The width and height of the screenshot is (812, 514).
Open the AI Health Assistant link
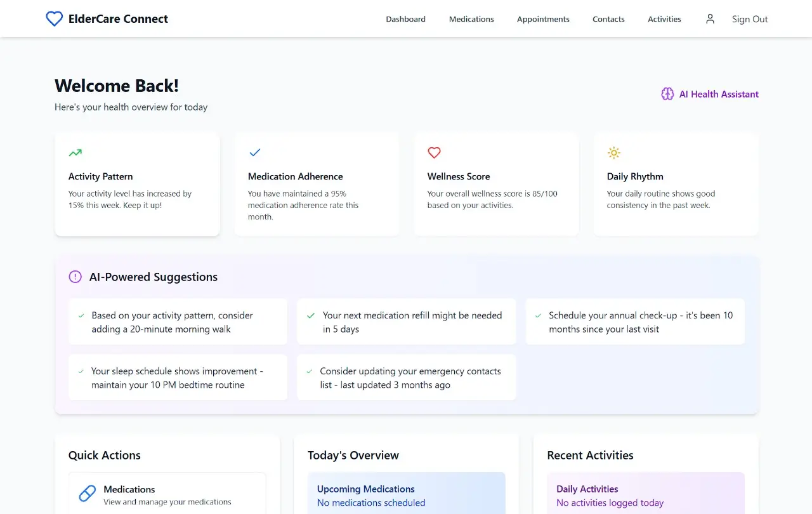719,93
